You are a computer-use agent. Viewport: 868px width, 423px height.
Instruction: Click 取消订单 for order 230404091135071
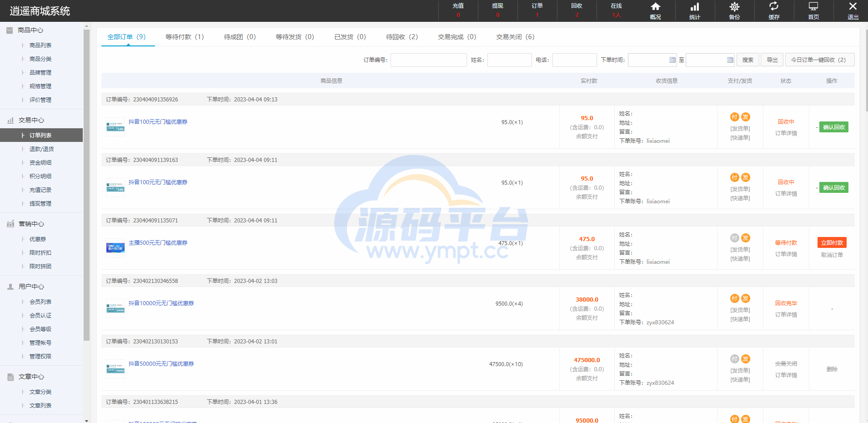(x=832, y=255)
